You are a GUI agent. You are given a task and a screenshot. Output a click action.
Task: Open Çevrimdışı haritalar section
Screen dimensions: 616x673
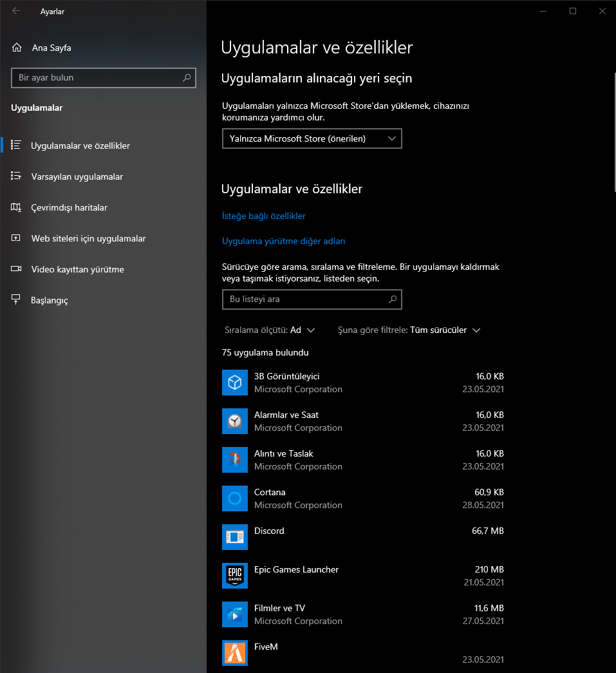(69, 207)
